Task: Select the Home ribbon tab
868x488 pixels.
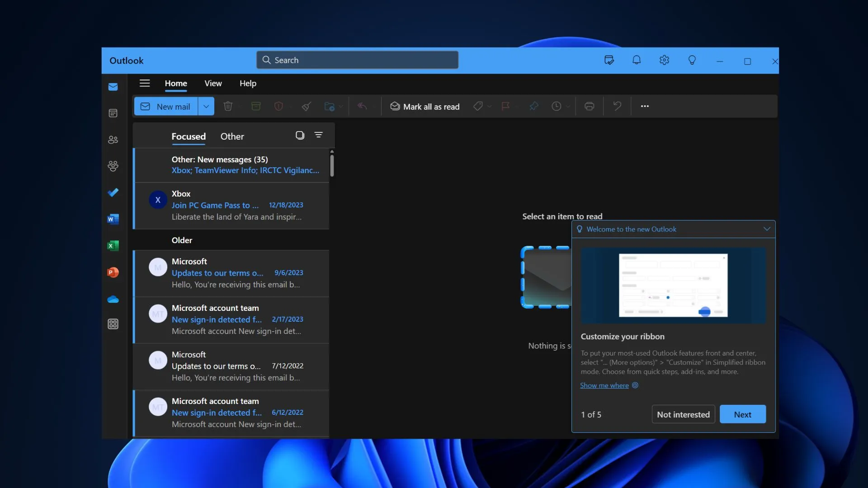Action: [x=176, y=82]
